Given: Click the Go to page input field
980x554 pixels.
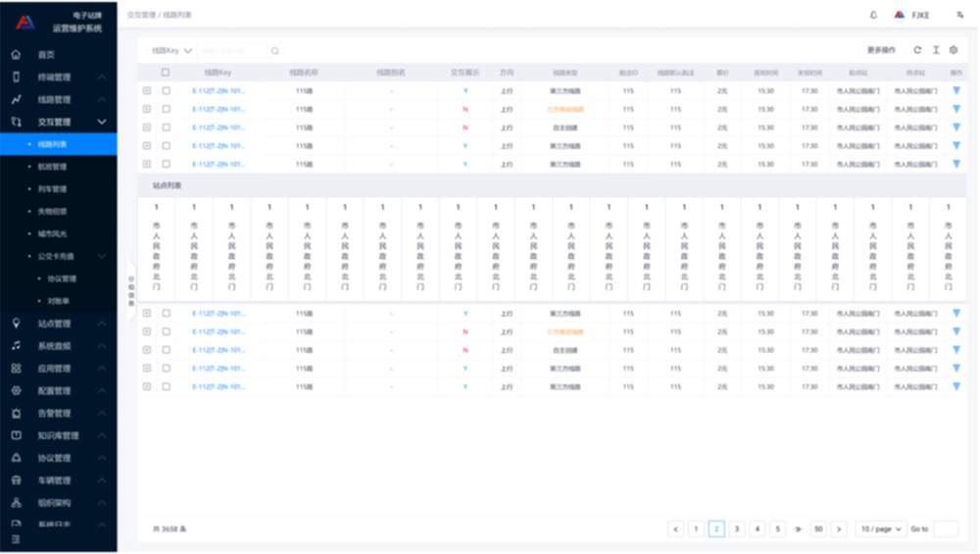Looking at the screenshot, I should (945, 529).
